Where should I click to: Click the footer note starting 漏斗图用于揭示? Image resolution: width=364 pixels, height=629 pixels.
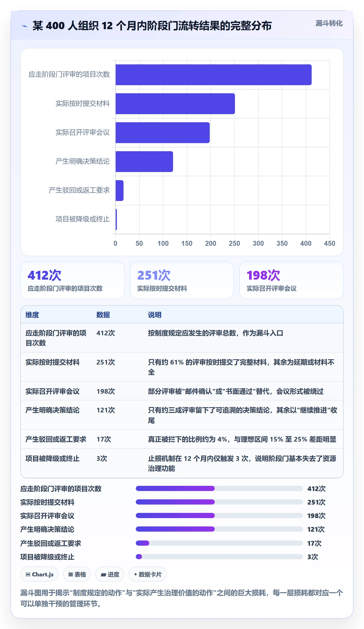[182, 598]
